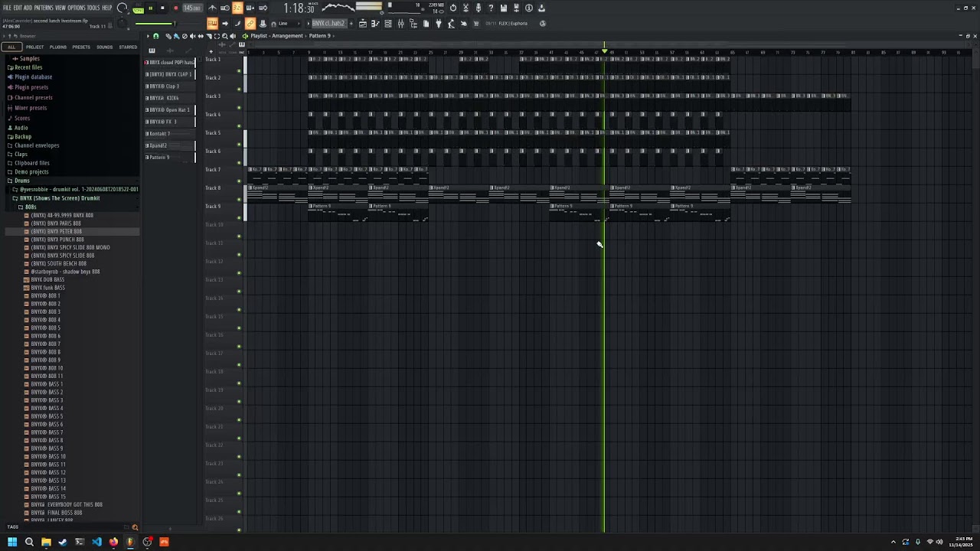Toggle the stamp tool icon in toolbar
This screenshot has height=551, width=980.
(x=263, y=24)
